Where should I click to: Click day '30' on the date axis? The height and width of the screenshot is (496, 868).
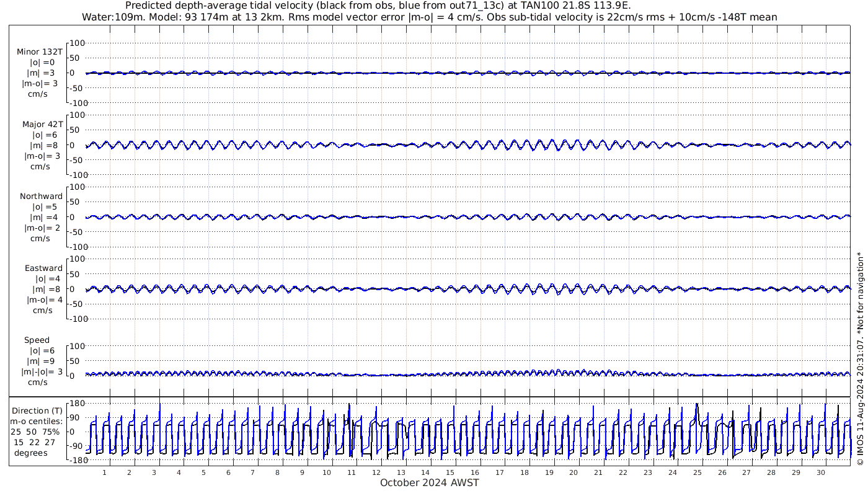pyautogui.click(x=821, y=472)
